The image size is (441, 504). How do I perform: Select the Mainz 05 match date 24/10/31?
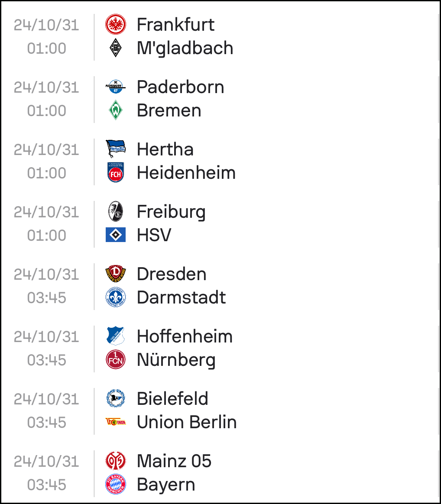click(46, 462)
